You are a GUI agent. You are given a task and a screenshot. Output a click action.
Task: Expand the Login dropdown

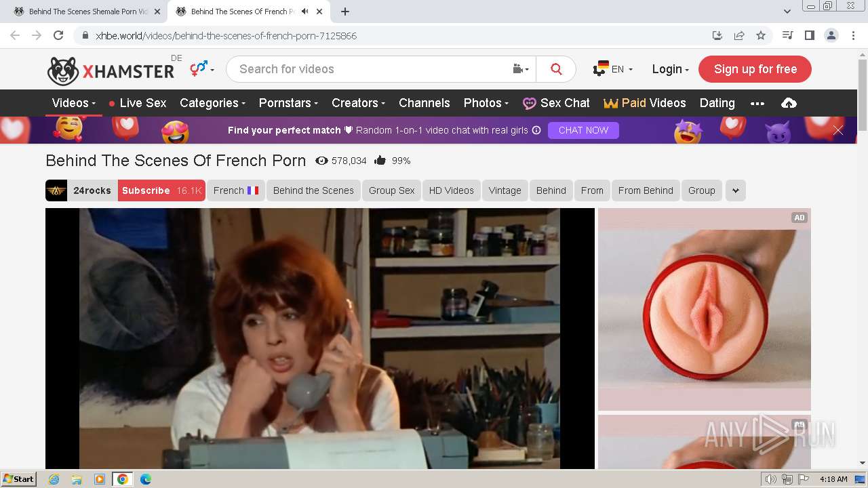[x=670, y=69]
